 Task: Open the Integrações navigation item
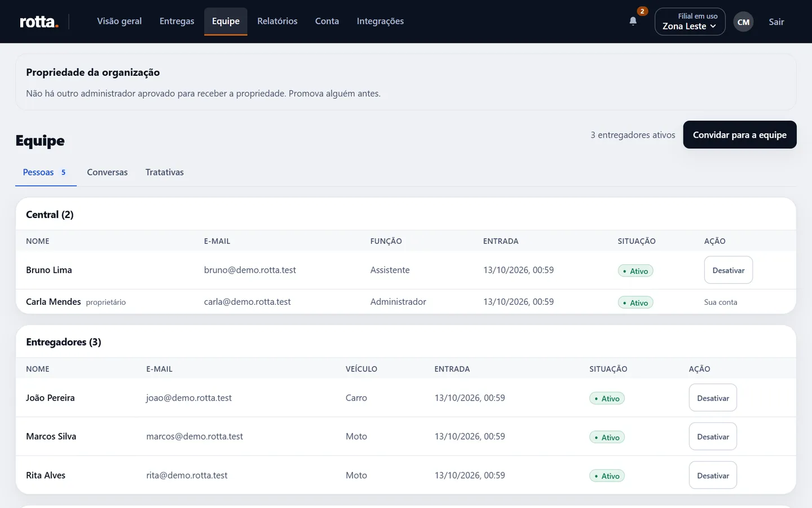click(380, 21)
